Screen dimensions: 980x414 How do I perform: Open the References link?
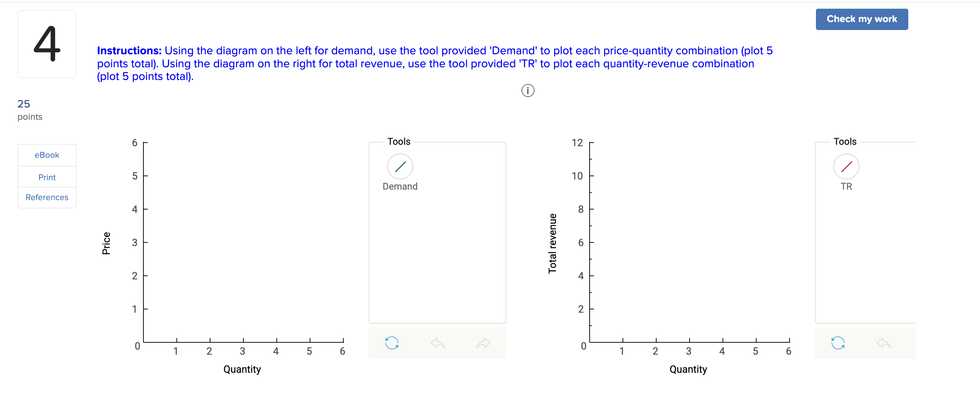point(47,197)
